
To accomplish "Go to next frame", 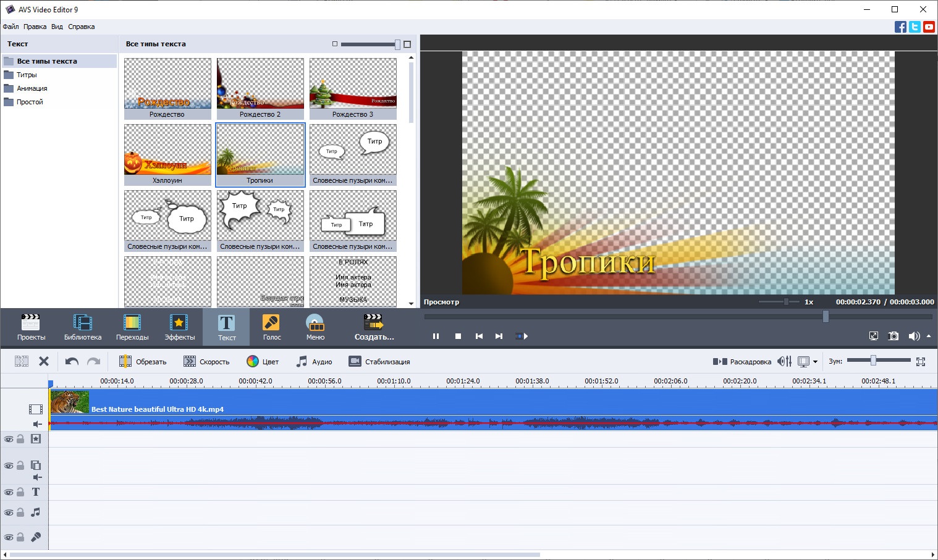I will pyautogui.click(x=499, y=336).
